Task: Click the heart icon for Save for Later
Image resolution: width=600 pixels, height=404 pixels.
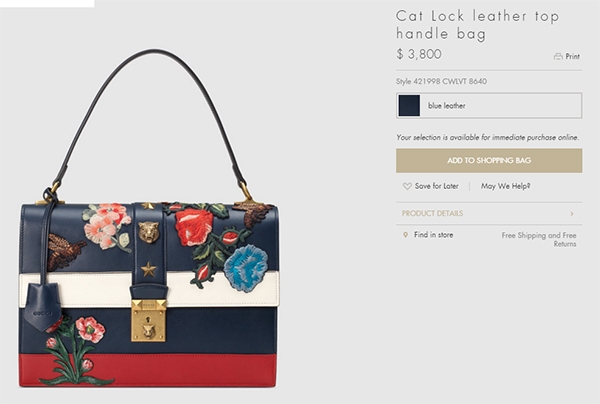Action: [407, 186]
